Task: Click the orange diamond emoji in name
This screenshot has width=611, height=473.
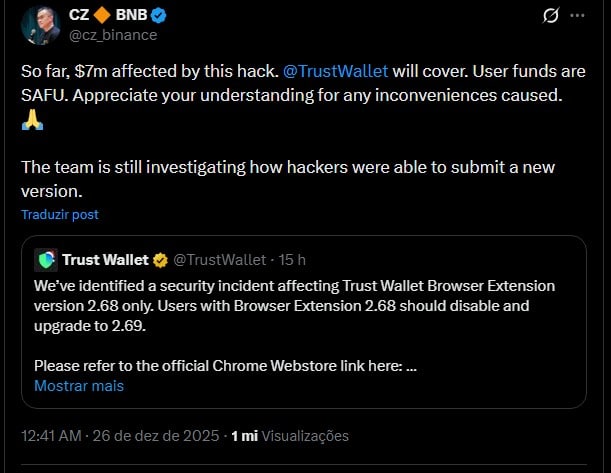Action: (101, 15)
